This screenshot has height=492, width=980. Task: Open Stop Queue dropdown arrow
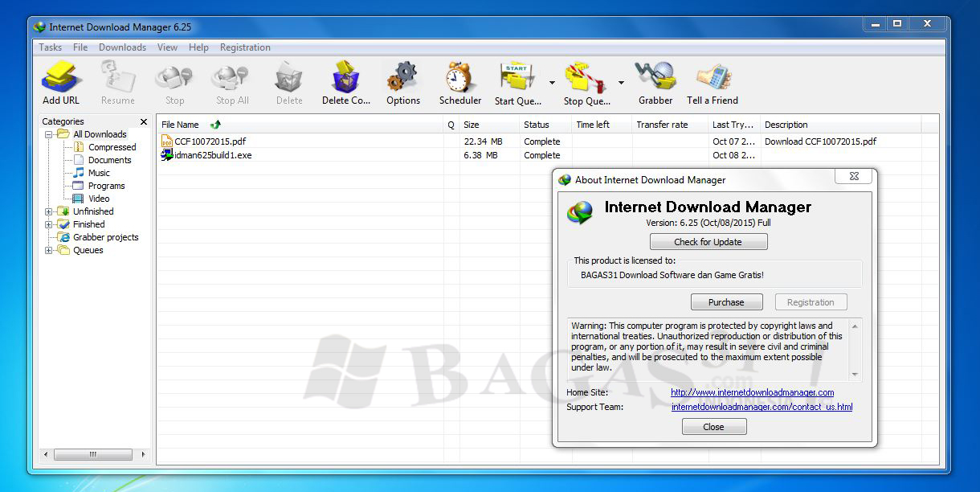[x=621, y=83]
